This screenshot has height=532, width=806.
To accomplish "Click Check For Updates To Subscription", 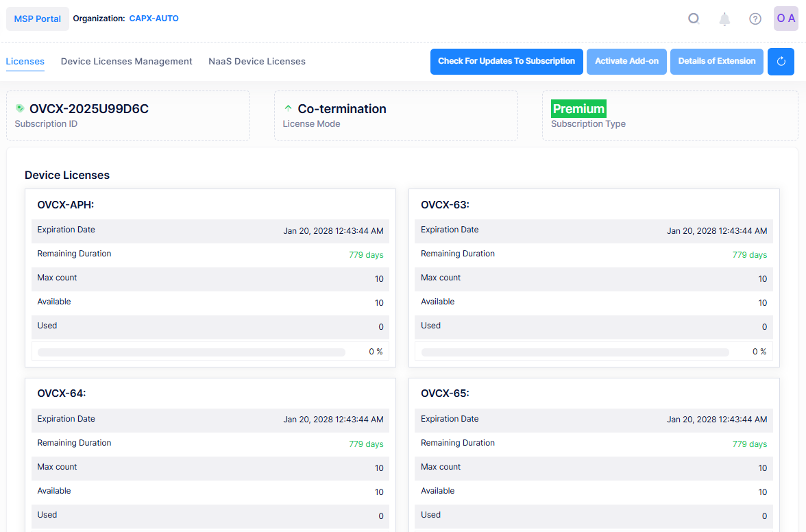I will pyautogui.click(x=506, y=62).
